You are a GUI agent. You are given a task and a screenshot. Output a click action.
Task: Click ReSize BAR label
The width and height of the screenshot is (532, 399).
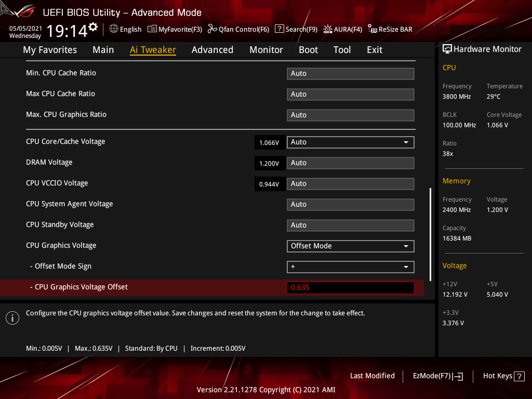click(x=395, y=30)
